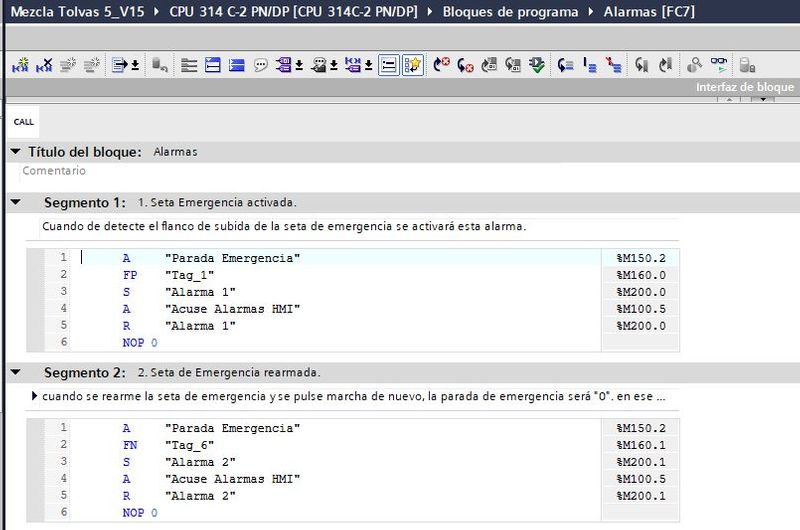Click code line with "Acuse Alarmas HMI" in Segmento 1
The width and height of the screenshot is (800, 530).
point(232,308)
